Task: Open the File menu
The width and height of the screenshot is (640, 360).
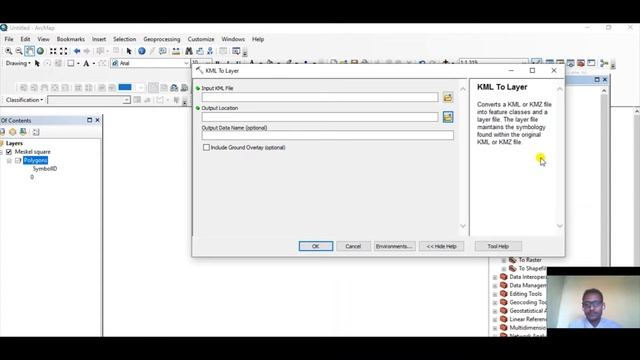Action: click(x=9, y=39)
